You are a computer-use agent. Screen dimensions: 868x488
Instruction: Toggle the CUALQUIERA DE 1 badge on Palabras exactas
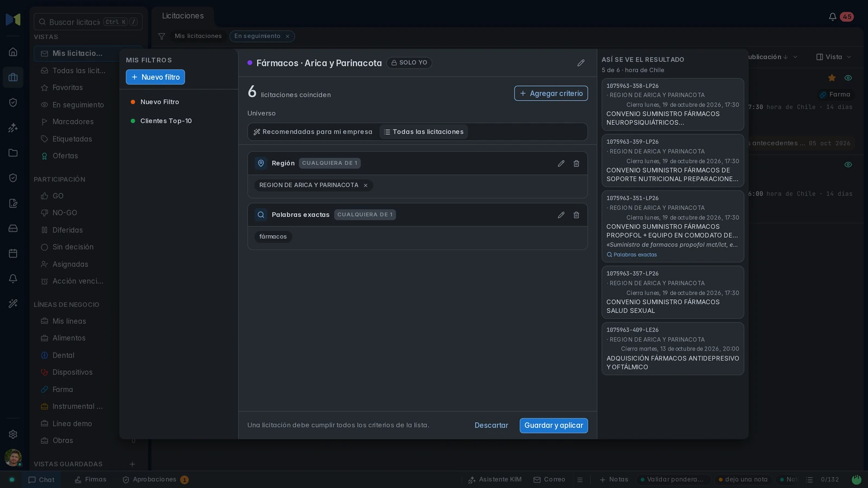pyautogui.click(x=365, y=215)
